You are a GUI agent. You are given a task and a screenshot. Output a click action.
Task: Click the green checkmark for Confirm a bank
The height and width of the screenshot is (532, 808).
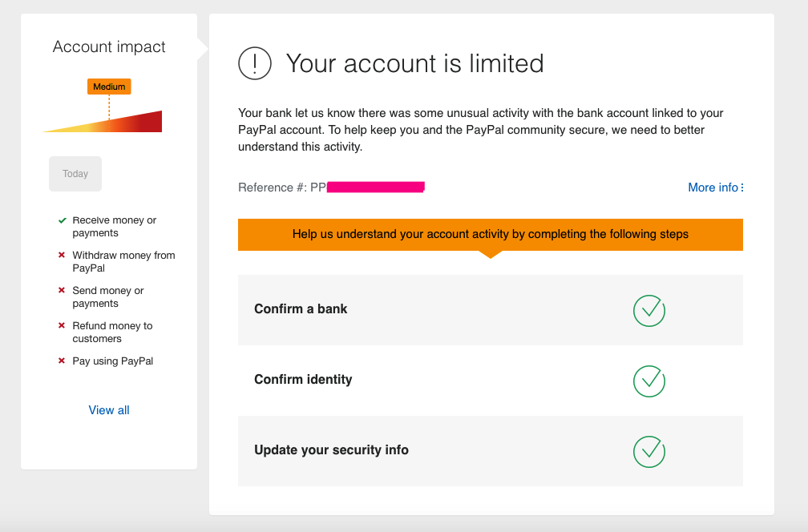tap(648, 310)
